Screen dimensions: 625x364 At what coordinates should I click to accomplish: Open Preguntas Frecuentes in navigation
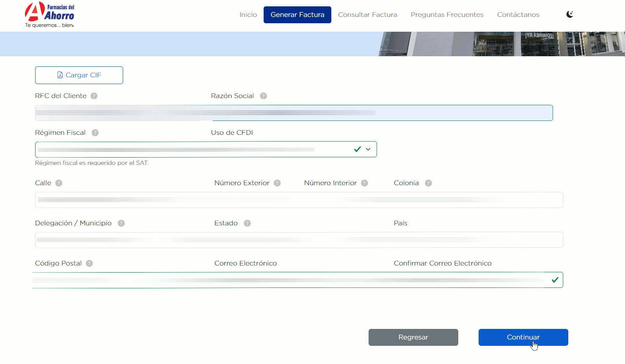447,15
